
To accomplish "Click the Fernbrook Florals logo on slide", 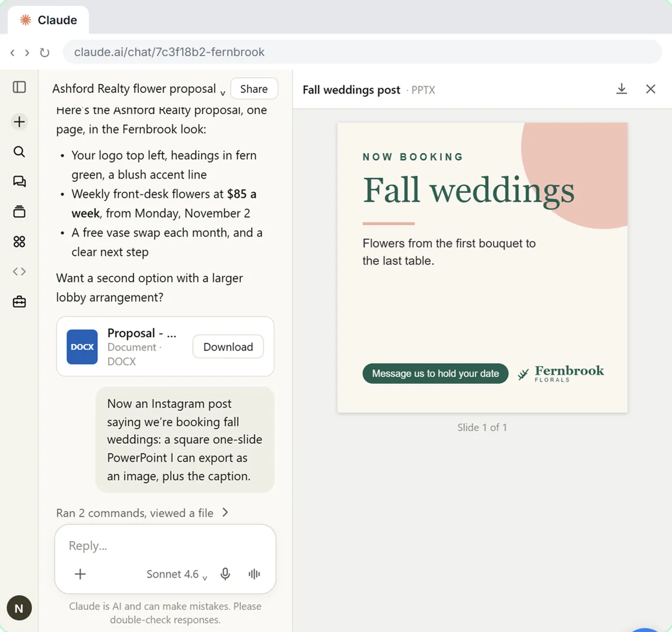I will pyautogui.click(x=561, y=374).
